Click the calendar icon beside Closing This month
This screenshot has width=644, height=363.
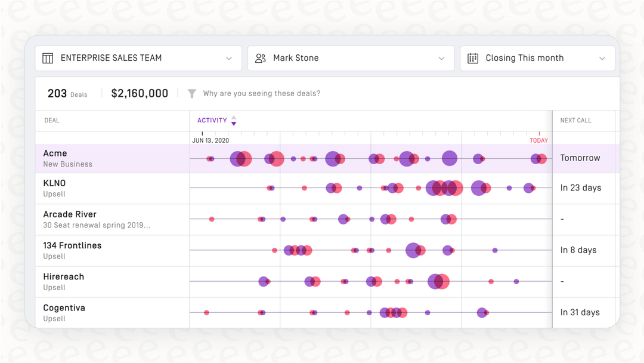(473, 58)
